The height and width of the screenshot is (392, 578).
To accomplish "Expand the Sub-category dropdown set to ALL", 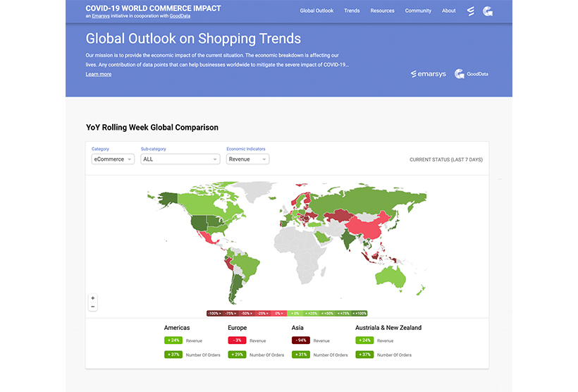I will tap(180, 159).
